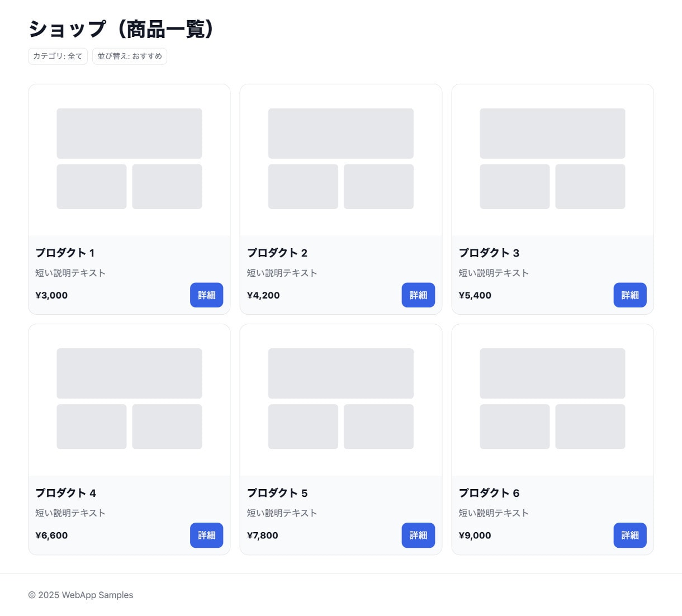This screenshot has width=682, height=616.
Task: Select the プロダクト 4 image placeholder
Action: 129,400
